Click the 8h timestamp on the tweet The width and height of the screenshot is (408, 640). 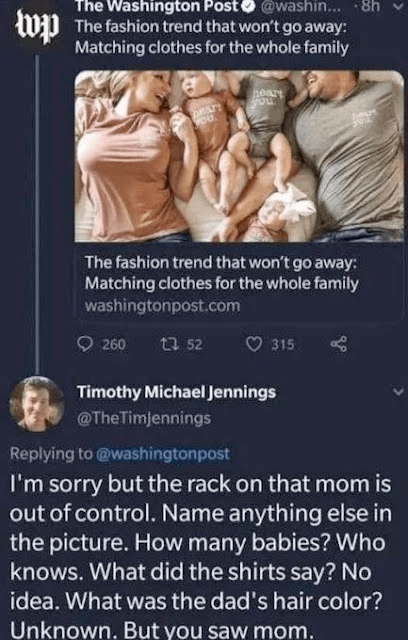[x=369, y=7]
